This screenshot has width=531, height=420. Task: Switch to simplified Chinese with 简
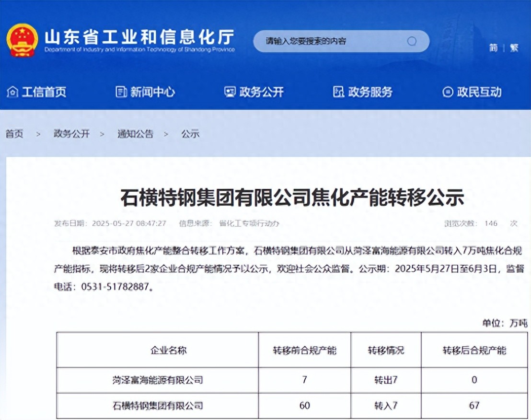pos(493,48)
